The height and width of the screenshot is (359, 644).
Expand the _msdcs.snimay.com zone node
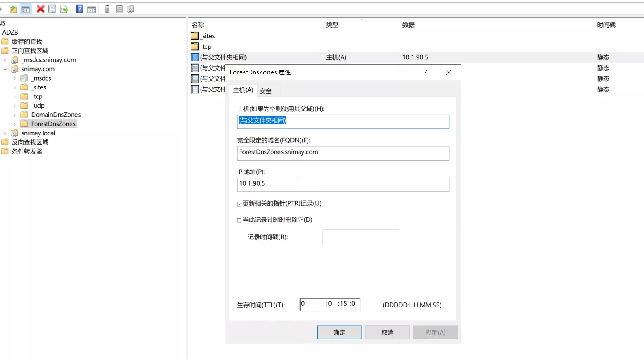click(5, 60)
